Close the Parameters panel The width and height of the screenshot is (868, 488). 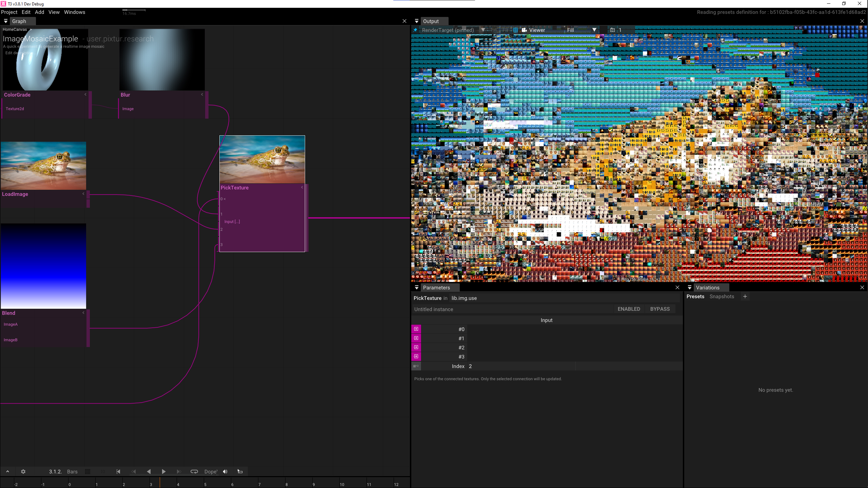[677, 287]
